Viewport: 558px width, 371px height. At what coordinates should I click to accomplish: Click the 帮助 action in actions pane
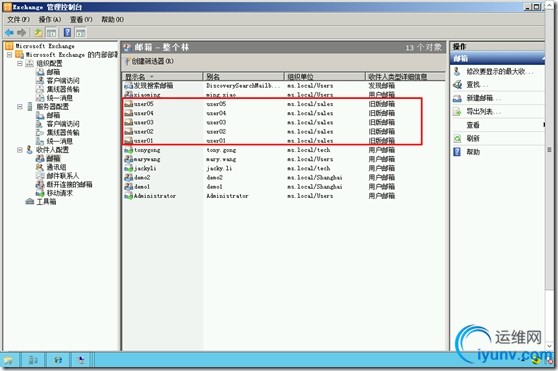[x=473, y=152]
